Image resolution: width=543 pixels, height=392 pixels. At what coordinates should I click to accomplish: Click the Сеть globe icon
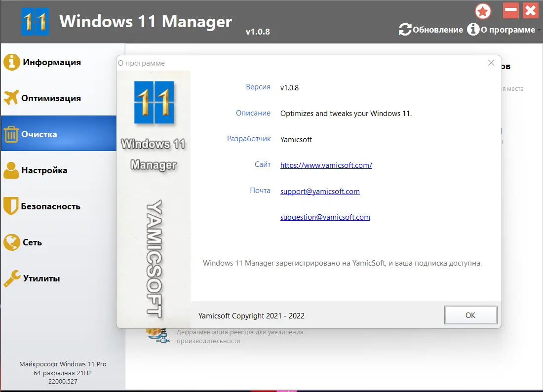(x=13, y=242)
